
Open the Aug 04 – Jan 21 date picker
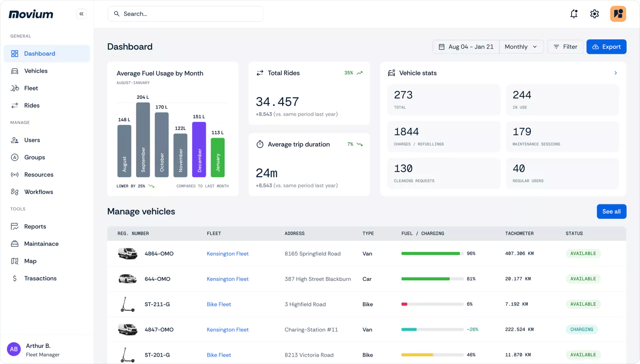(465, 46)
